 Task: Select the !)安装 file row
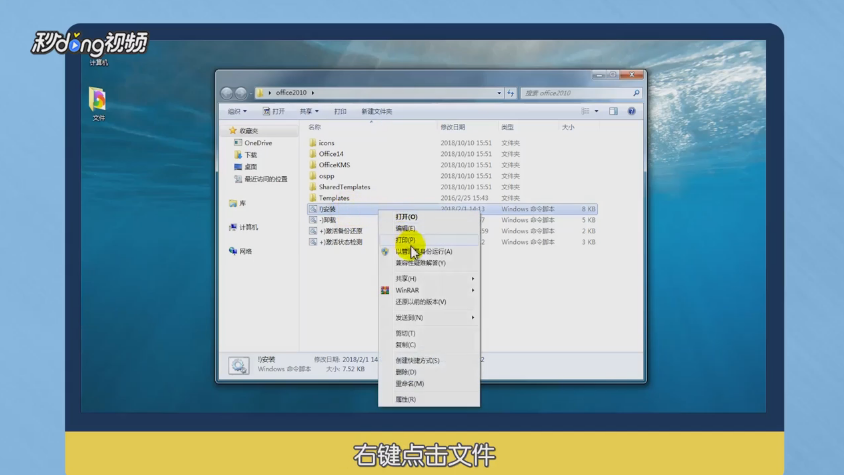point(452,209)
